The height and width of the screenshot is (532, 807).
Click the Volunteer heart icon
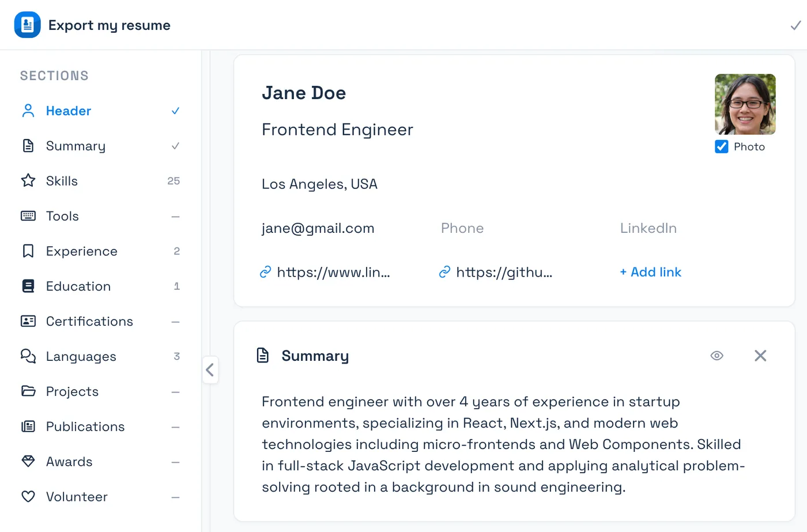28,497
